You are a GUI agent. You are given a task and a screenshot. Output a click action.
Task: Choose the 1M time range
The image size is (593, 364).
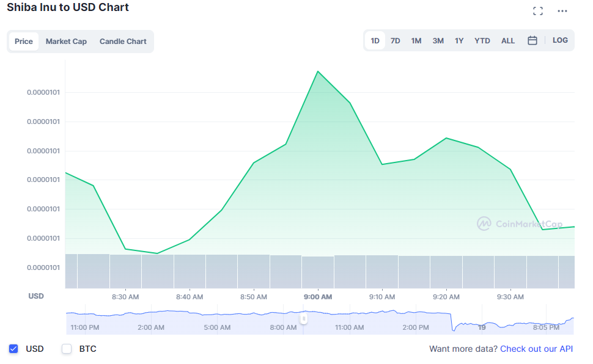[x=416, y=41]
